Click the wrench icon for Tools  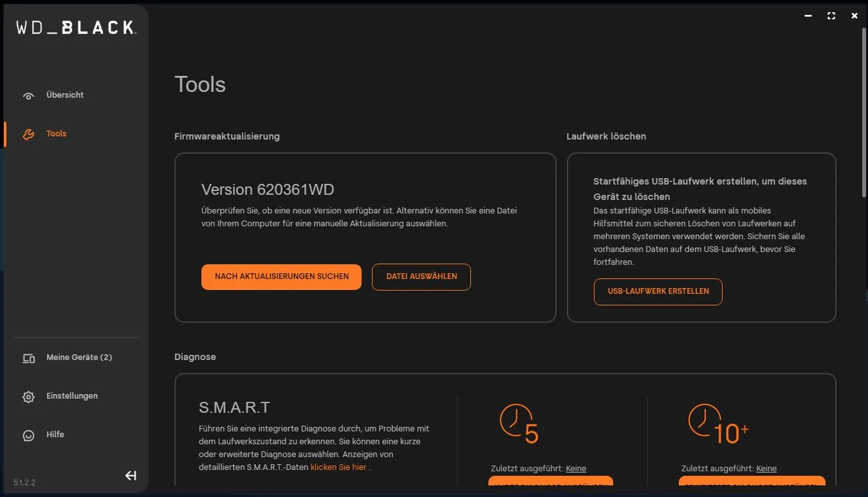click(28, 134)
